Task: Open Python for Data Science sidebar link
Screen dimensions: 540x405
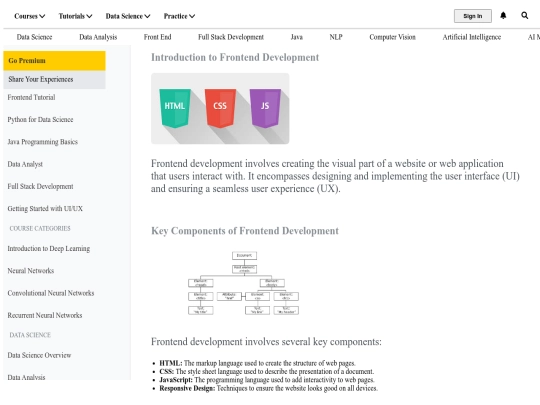Action: pyautogui.click(x=40, y=120)
